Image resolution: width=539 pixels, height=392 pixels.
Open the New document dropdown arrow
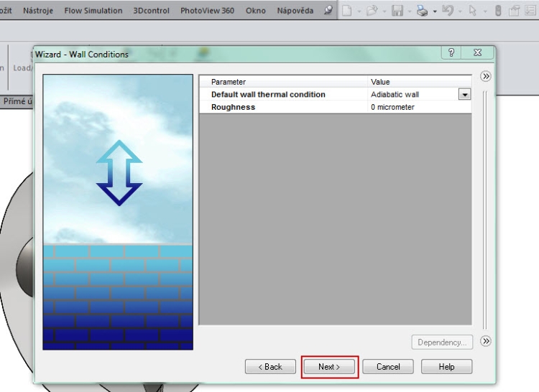[x=359, y=11]
